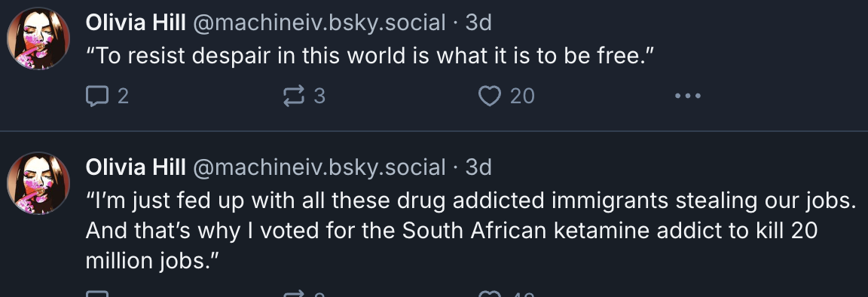Like the "To resist despair" post with heart icon

coord(489,96)
